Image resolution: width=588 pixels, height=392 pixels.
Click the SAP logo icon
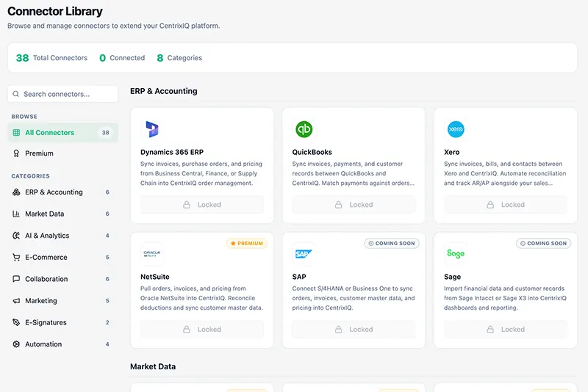click(304, 254)
